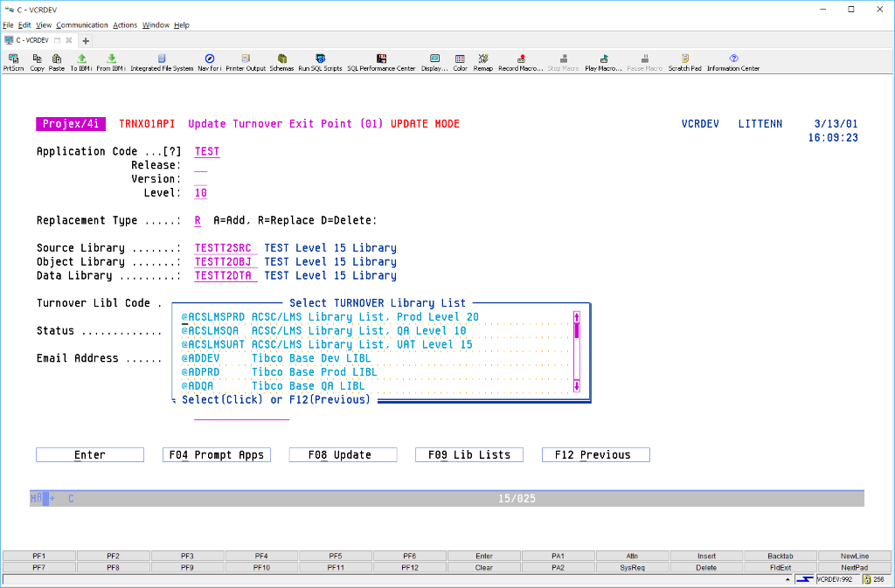Click the From IBM i download icon
Image resolution: width=895 pixels, height=588 pixels.
pyautogui.click(x=111, y=62)
